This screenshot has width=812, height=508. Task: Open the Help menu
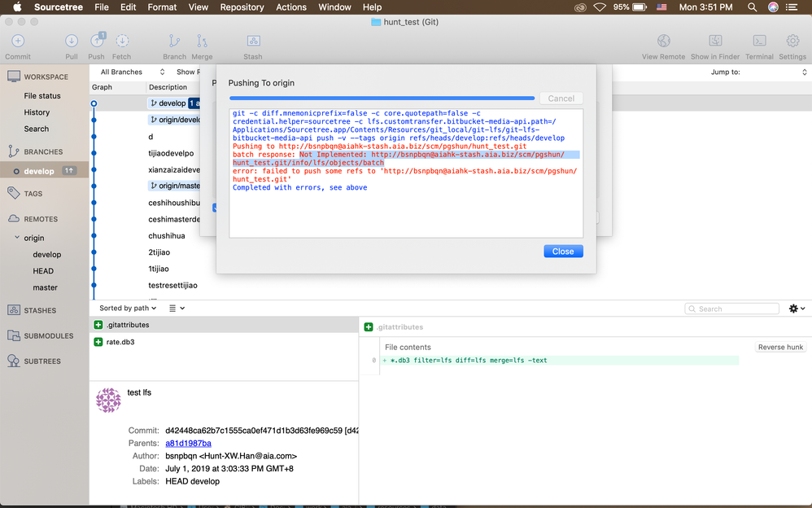pos(372,7)
